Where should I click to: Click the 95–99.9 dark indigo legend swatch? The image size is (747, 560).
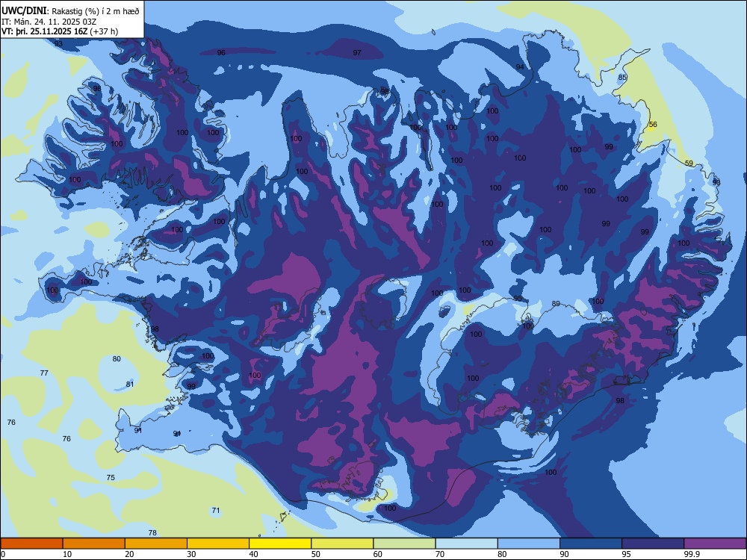click(653, 544)
